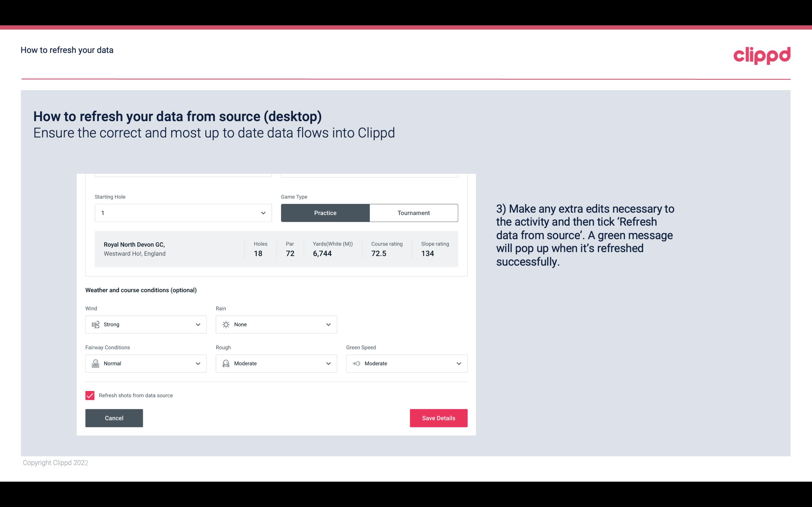Click the Clippd logo icon
Viewport: 812px width, 507px height.
[762, 54]
